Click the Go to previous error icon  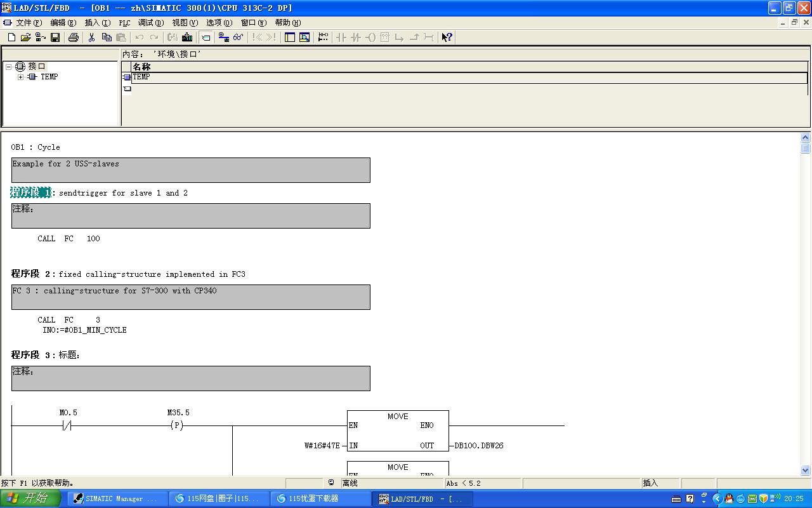tap(257, 37)
